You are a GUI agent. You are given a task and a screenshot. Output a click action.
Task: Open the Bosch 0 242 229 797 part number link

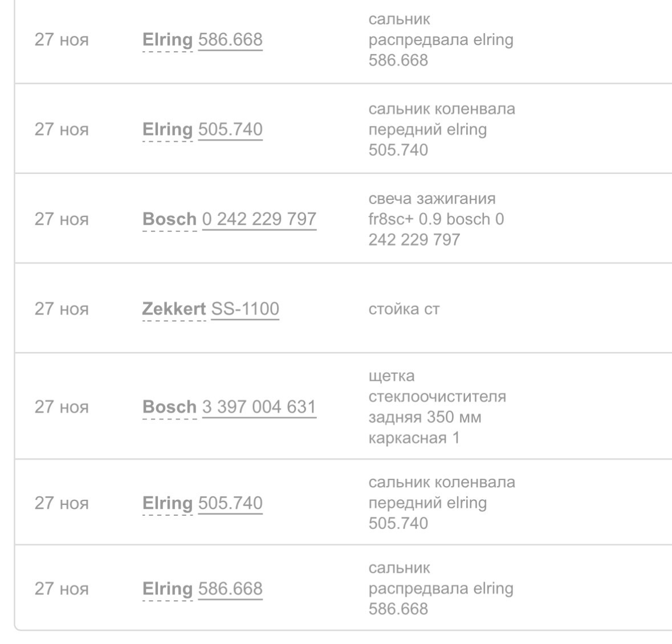coord(259,219)
